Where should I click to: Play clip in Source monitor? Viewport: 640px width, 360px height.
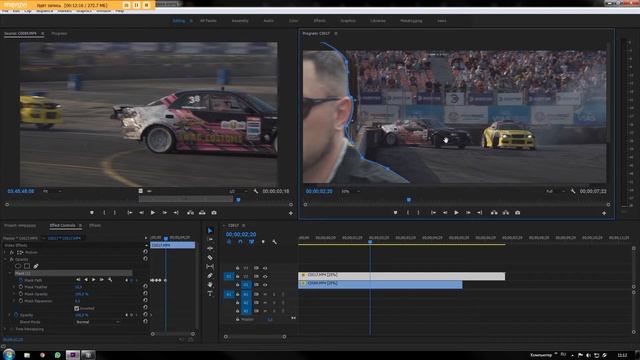[x=153, y=213]
